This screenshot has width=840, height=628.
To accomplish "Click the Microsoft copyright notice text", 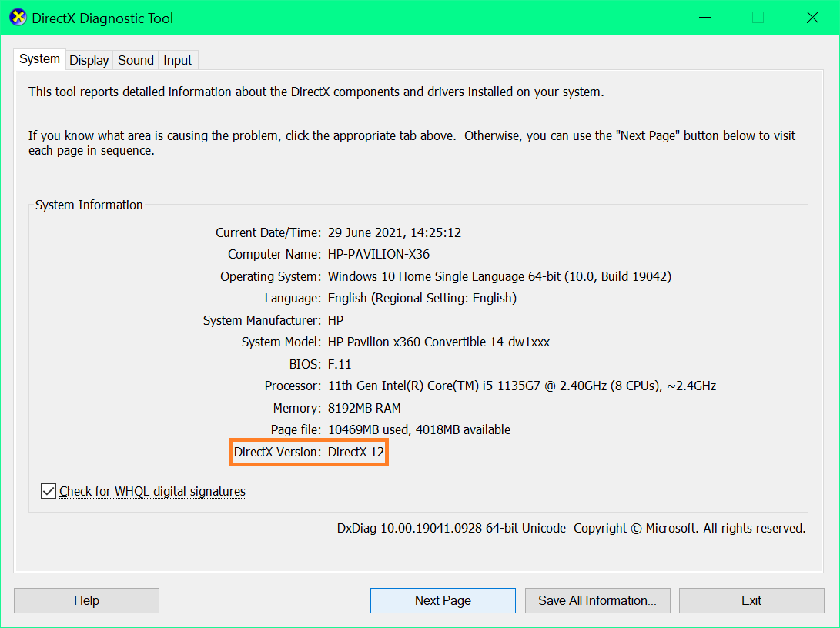I will pos(689,529).
